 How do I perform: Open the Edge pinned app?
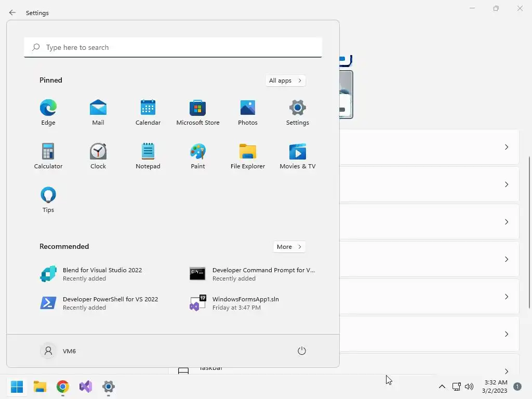tap(48, 113)
